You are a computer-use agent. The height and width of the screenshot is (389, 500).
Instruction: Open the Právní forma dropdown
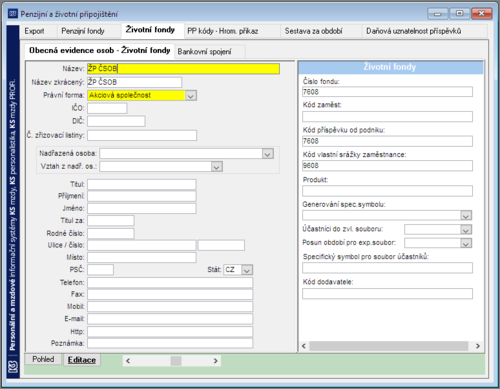tap(190, 96)
